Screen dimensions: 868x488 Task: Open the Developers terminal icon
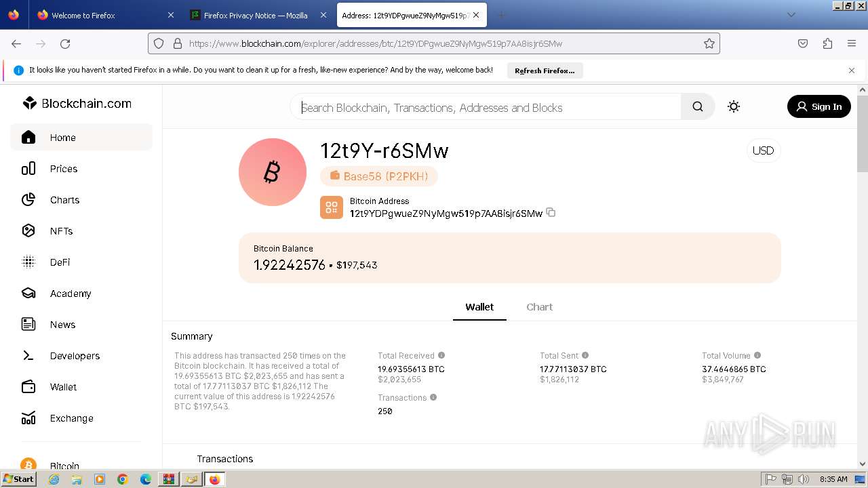pyautogui.click(x=28, y=356)
